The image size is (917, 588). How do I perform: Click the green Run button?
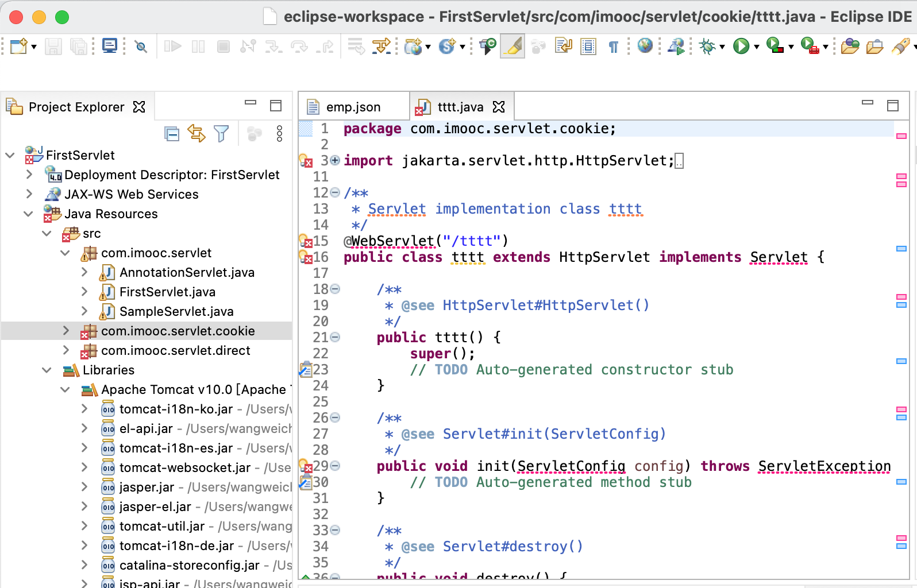[x=741, y=46]
